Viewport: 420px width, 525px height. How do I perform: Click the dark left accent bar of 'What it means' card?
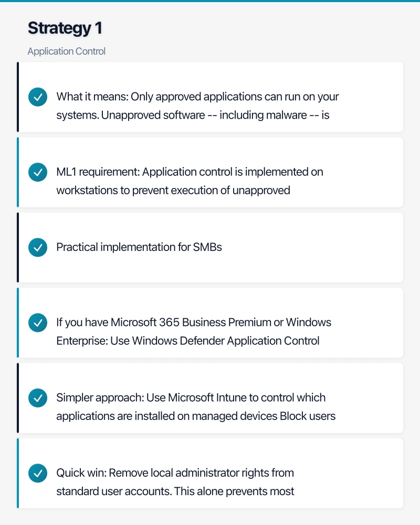[18, 97]
